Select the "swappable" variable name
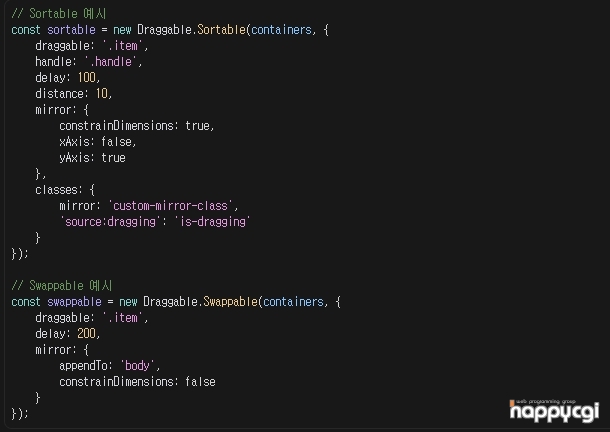Screen dimensions: 610x432 point(74,302)
